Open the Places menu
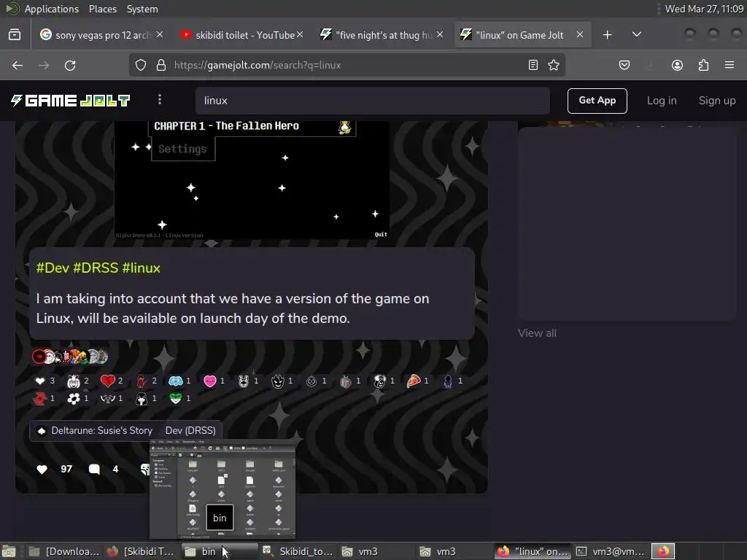The width and height of the screenshot is (747, 560). coord(102,9)
